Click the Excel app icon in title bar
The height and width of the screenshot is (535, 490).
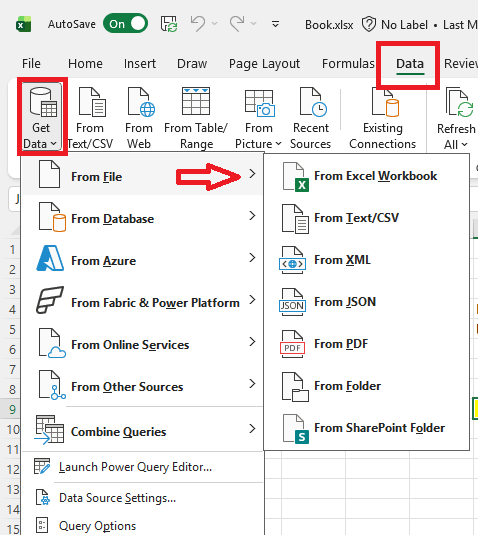click(24, 25)
